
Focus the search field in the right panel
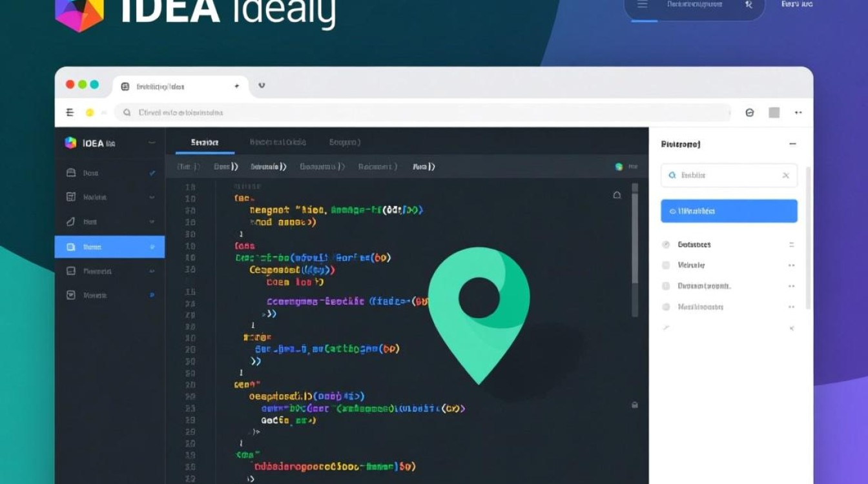(x=729, y=175)
